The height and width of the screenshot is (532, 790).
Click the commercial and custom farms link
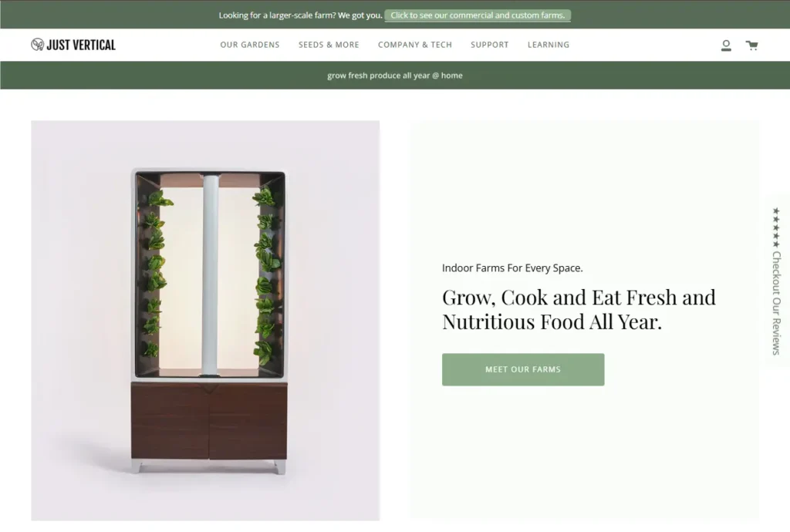point(478,15)
